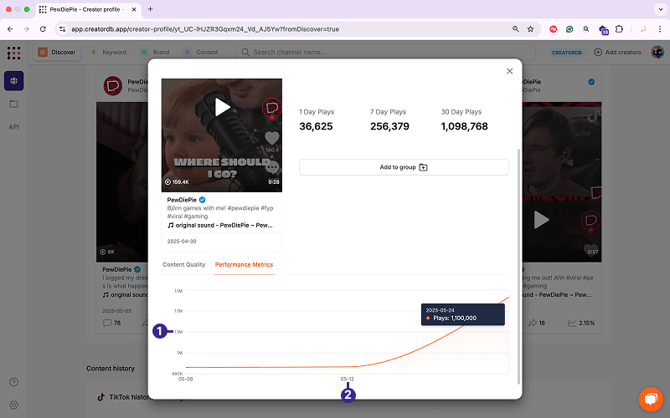Click the PewDiePie avatar on video thumbnail
This screenshot has height=418, width=670.
click(271, 107)
